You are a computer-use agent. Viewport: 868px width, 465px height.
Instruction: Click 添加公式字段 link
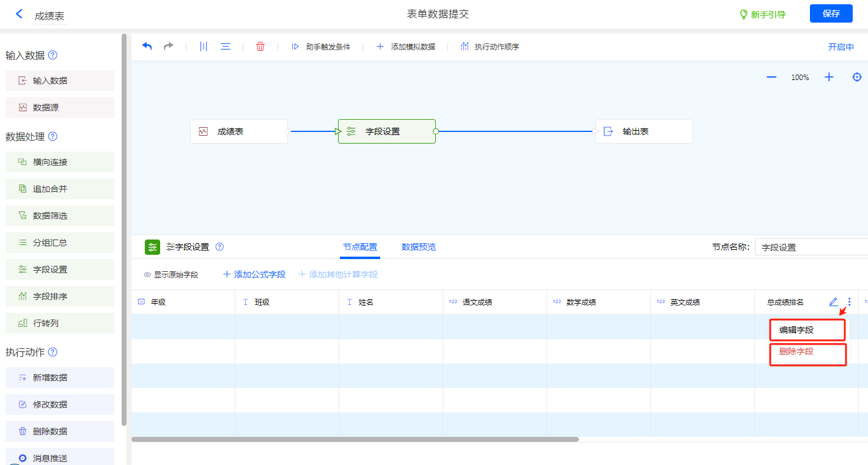[254, 275]
